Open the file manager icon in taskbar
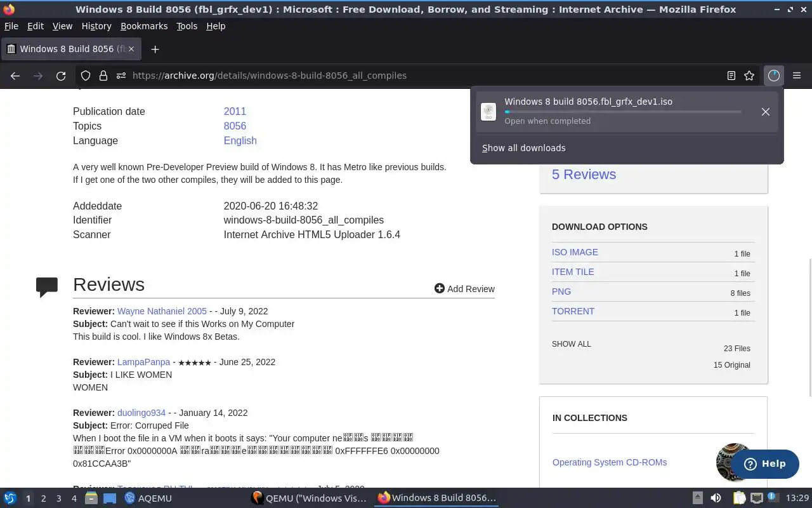Screen dimensions: 812x508 91,498
